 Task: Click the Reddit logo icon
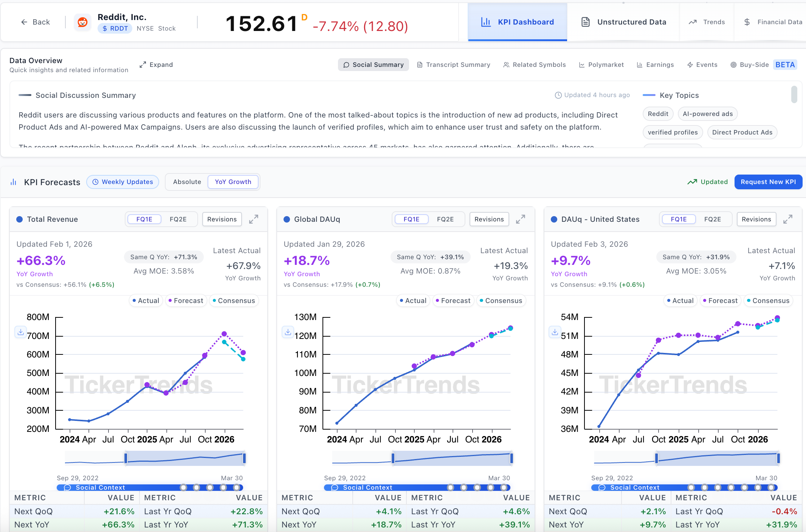point(82,22)
